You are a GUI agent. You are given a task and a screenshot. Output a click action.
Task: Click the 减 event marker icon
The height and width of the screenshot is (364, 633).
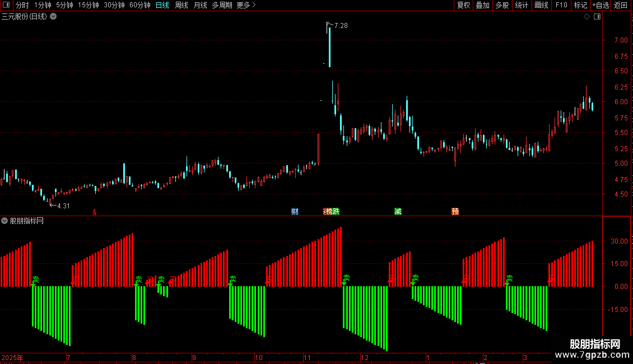coord(398,212)
